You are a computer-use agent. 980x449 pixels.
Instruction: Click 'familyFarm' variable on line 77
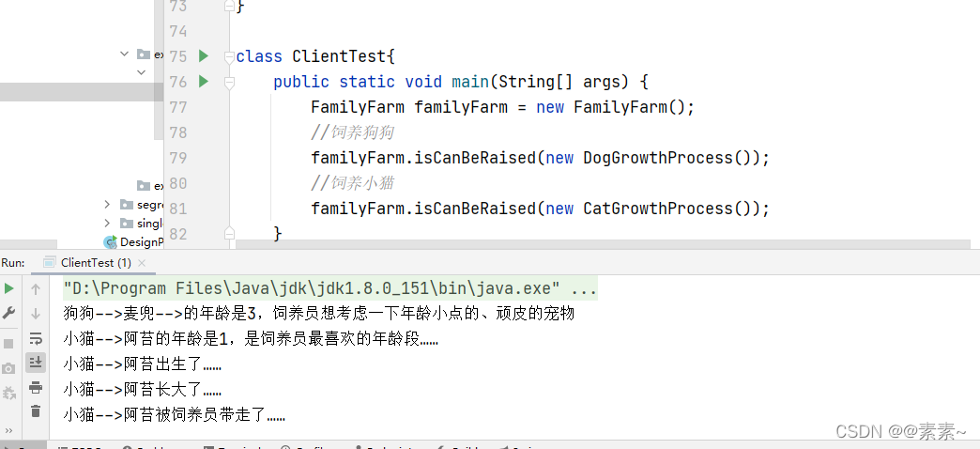(x=461, y=108)
